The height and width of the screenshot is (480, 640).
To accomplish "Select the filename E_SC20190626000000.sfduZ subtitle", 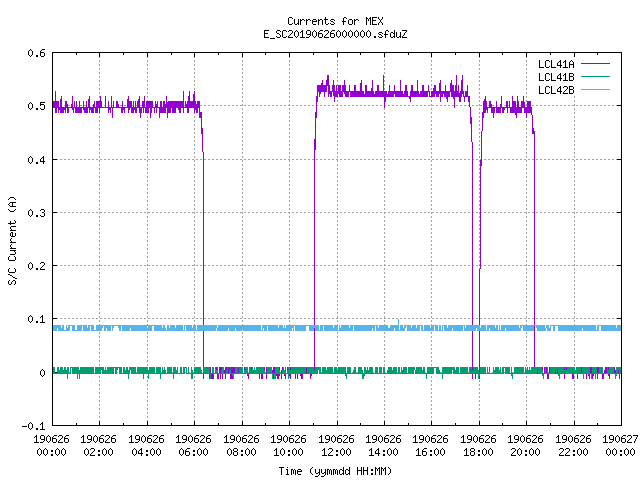I will (335, 34).
